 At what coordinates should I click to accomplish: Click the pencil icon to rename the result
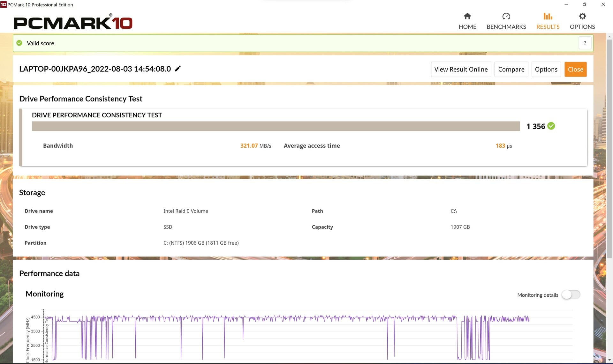pyautogui.click(x=178, y=69)
